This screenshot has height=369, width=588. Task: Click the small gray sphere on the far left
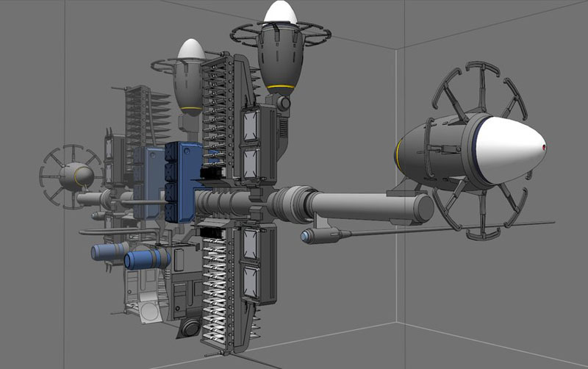[76, 176]
